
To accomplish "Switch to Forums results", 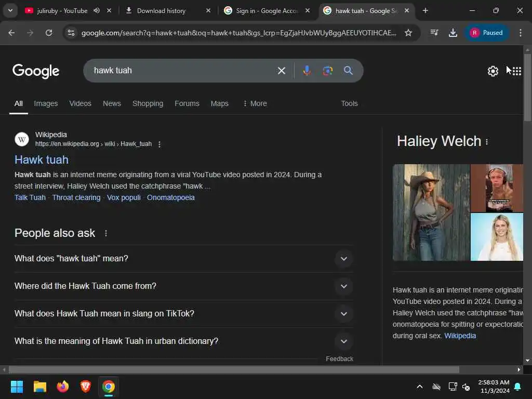I will coord(187,103).
